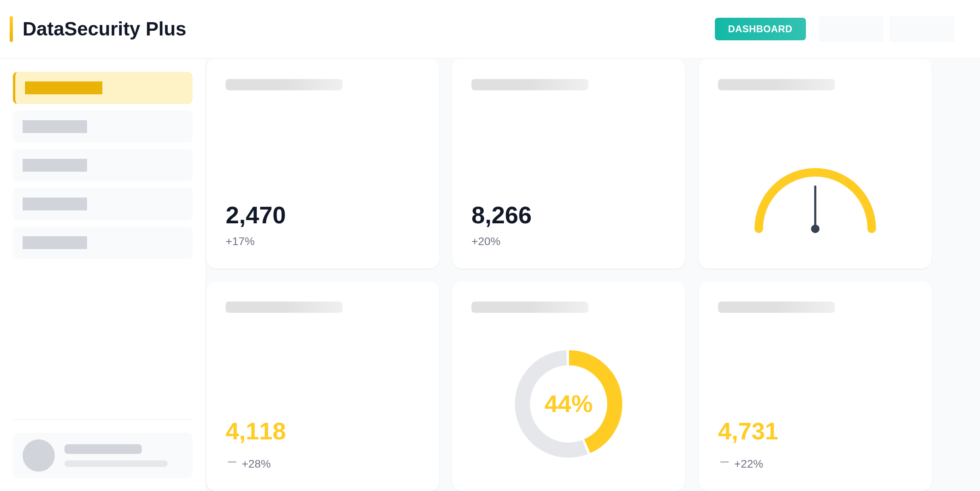Screen dimensions: 980x491
Task: Click the blank placeholder button next to DASHBOARD
Action: 851,29
